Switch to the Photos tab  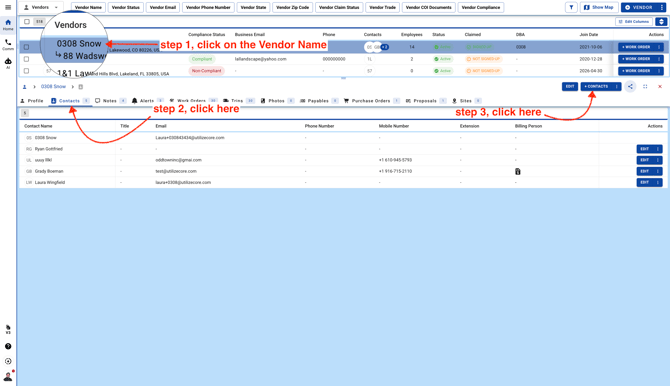pyautogui.click(x=277, y=101)
